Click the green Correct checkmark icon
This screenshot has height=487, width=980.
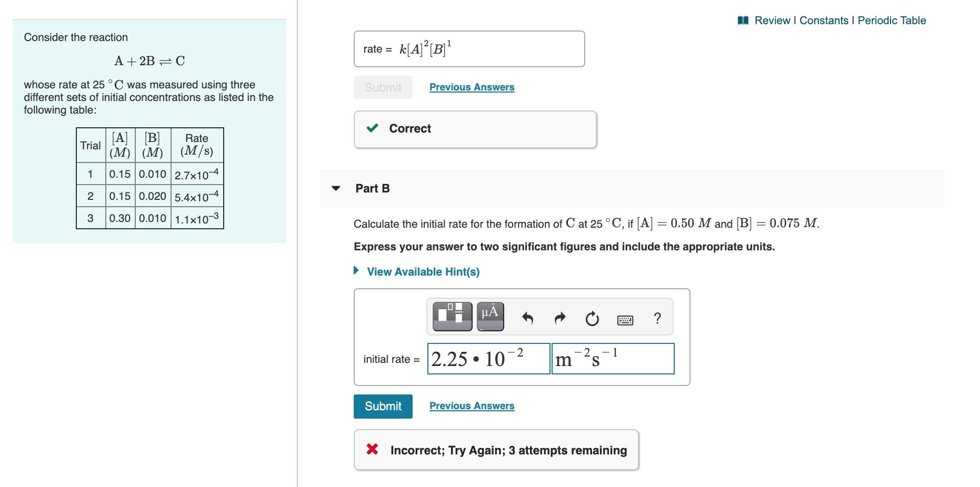[x=373, y=128]
